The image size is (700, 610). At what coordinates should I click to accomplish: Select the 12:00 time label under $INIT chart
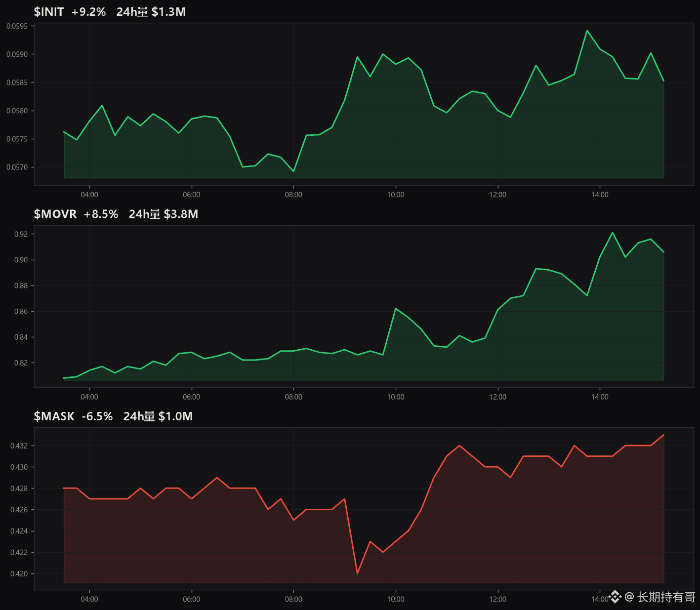(x=498, y=195)
